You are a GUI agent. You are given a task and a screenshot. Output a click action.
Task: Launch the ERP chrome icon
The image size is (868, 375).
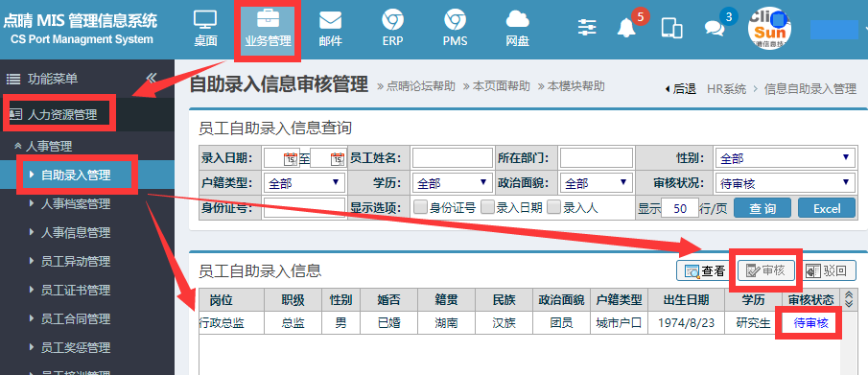pyautogui.click(x=392, y=20)
